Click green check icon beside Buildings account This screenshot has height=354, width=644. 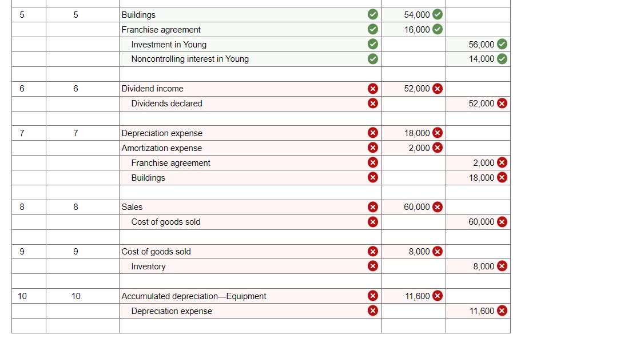[x=372, y=14]
